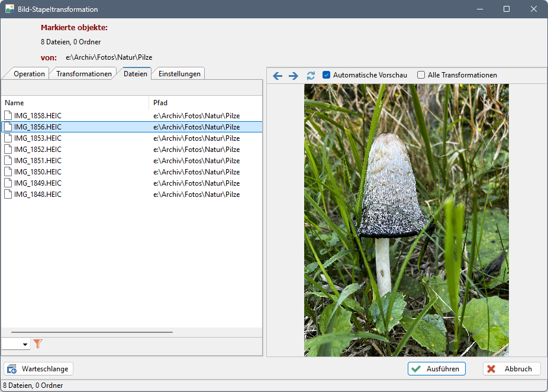Go to the Einstellungen tab
This screenshot has width=548, height=392.
pyautogui.click(x=180, y=74)
